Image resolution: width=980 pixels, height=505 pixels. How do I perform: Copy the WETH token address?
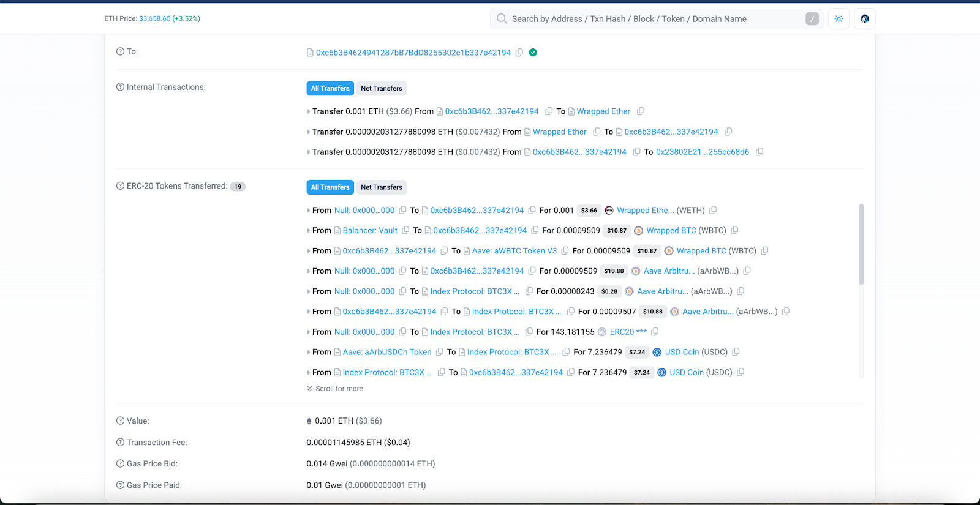click(713, 211)
